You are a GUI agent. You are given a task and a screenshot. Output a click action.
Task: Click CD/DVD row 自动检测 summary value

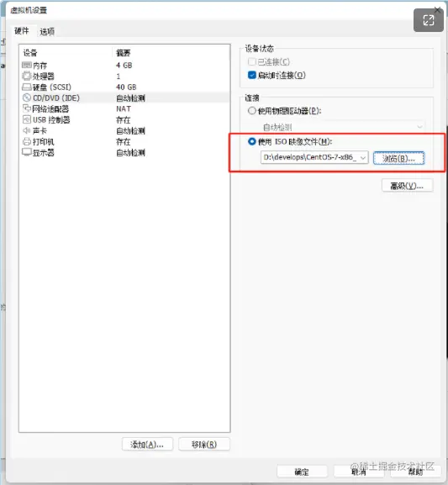[x=130, y=98]
